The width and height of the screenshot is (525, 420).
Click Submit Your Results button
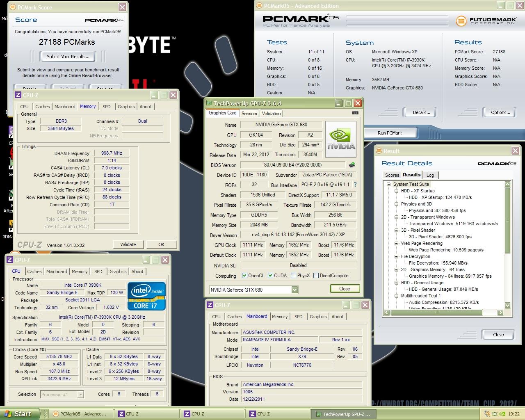pyautogui.click(x=68, y=57)
